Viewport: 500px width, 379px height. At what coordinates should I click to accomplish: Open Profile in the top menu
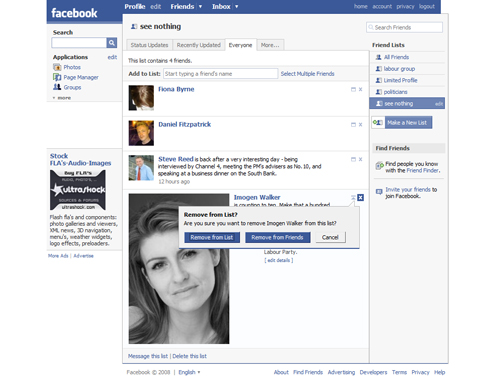pyautogui.click(x=135, y=6)
